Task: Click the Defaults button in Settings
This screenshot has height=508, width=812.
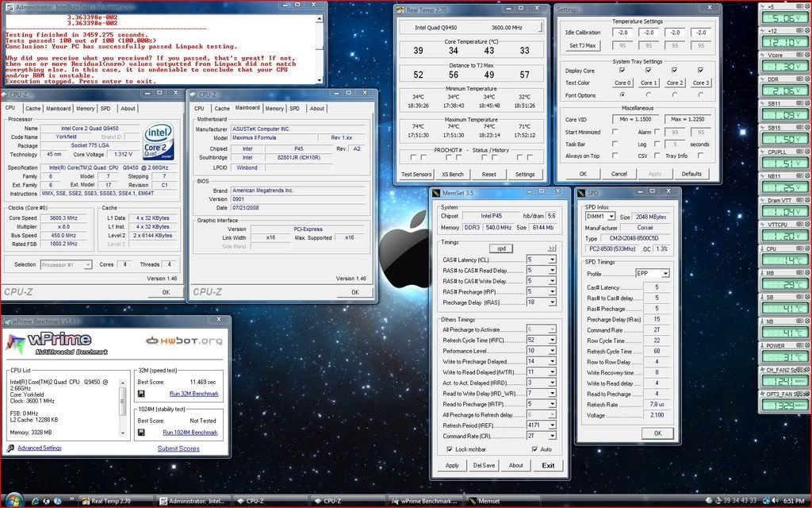Action: pos(691,174)
